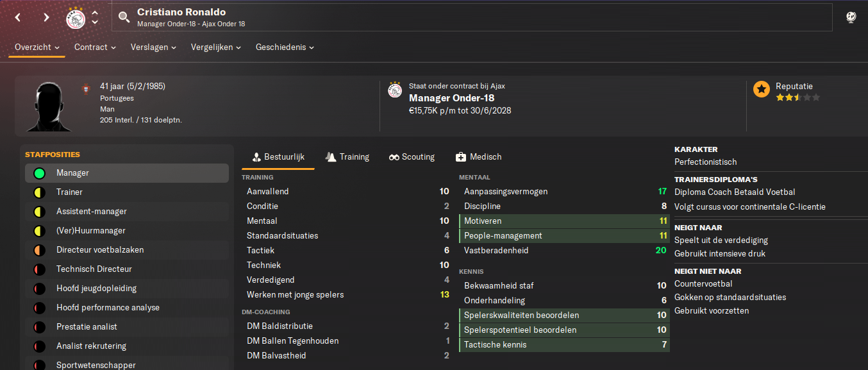Click Werken met jonge spelers attribute
Image resolution: width=868 pixels, height=370 pixels.
click(347, 294)
